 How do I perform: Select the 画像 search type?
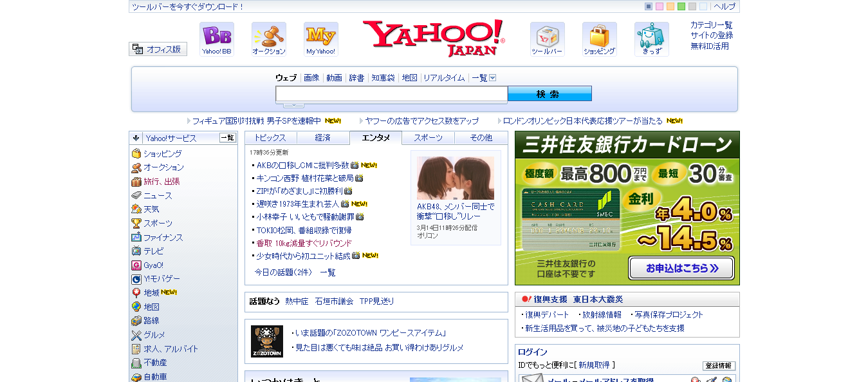pyautogui.click(x=311, y=78)
